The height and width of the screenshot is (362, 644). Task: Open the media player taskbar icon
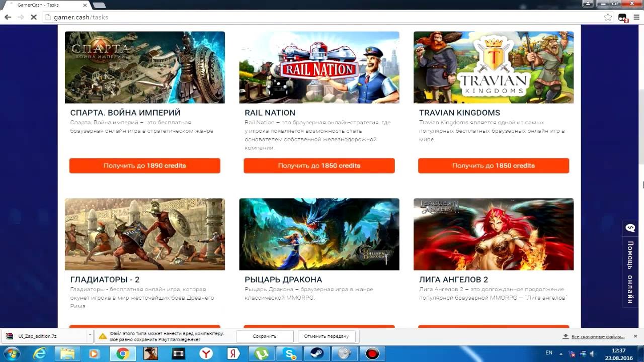pyautogui.click(x=95, y=354)
